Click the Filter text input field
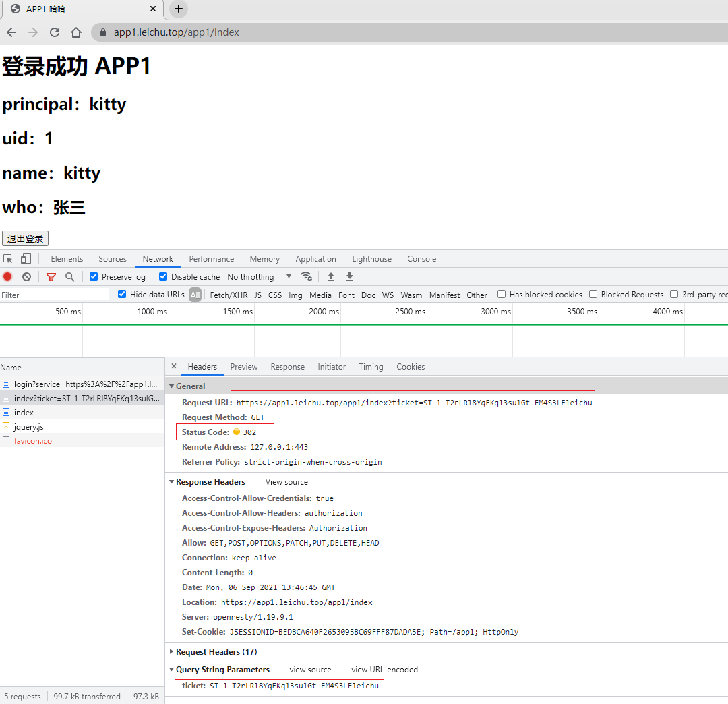The width and height of the screenshot is (728, 704). 54,295
